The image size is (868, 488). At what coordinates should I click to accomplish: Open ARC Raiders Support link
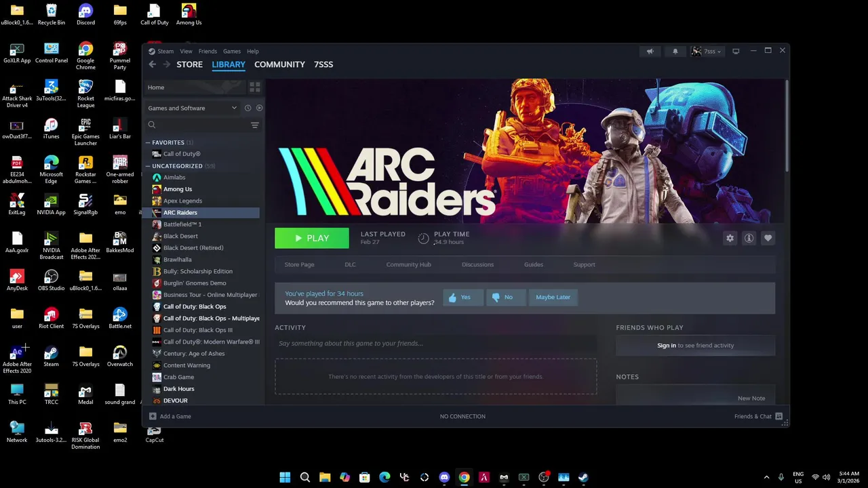click(584, 264)
